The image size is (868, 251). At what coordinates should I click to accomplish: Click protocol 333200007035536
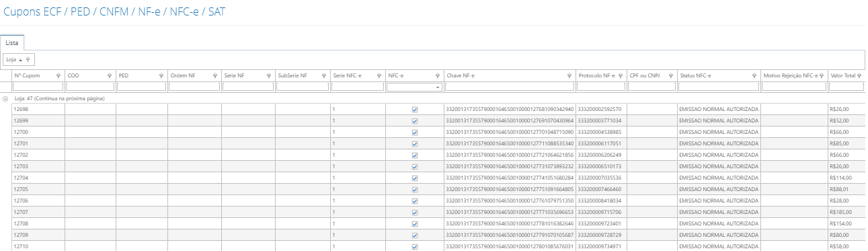(x=600, y=178)
